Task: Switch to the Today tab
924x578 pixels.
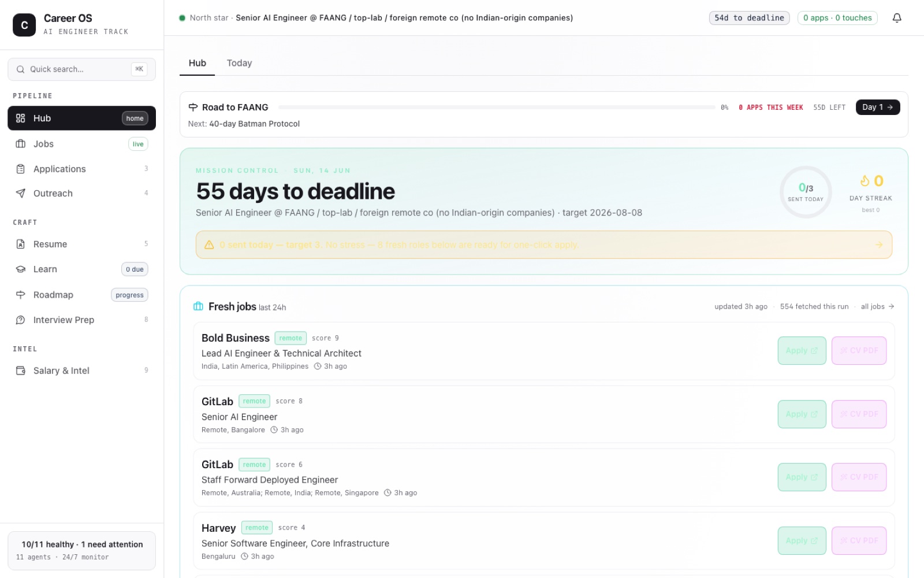Action: pos(239,63)
